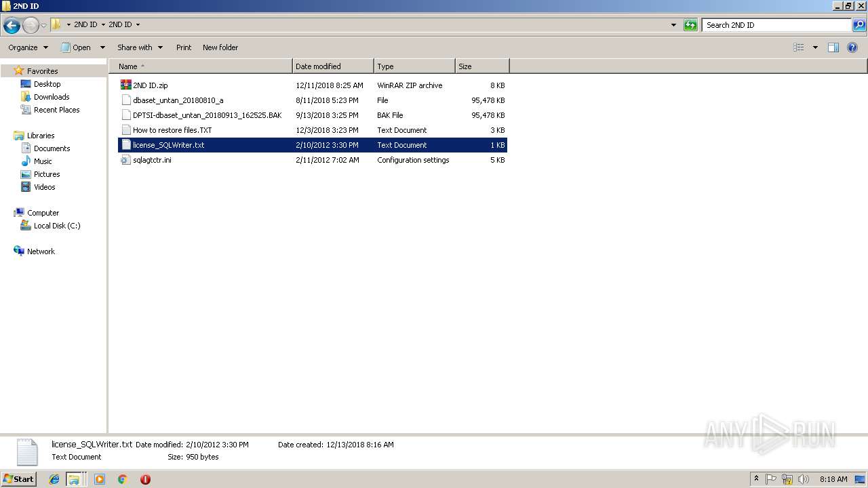Open the address bar history dropdown
868x488 pixels.
pos(673,25)
